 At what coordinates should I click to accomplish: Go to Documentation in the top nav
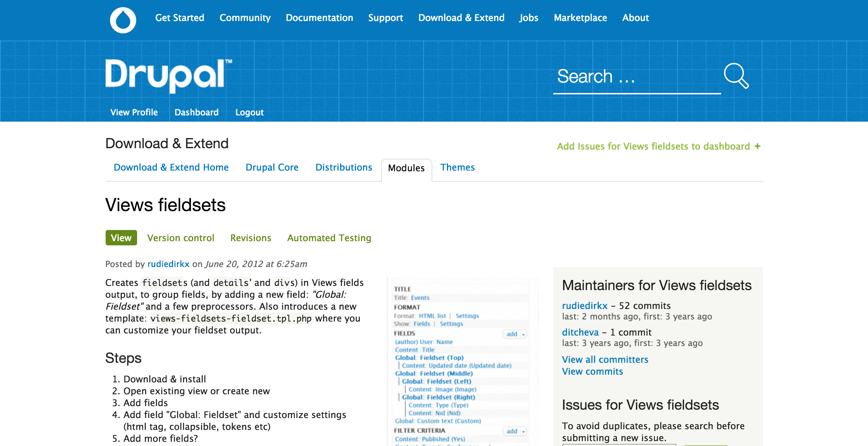click(x=319, y=18)
